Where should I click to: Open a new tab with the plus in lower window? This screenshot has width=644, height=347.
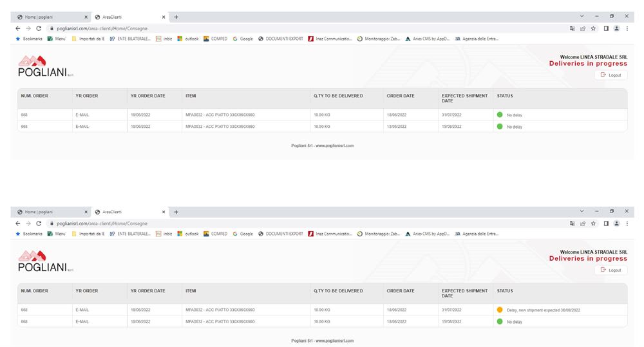point(176,212)
